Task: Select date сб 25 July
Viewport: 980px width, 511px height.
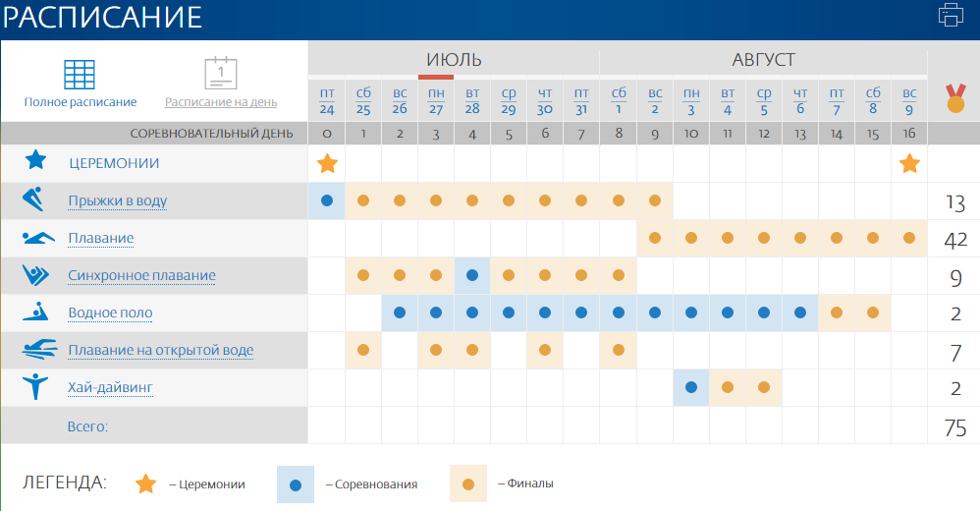Action: point(363,100)
